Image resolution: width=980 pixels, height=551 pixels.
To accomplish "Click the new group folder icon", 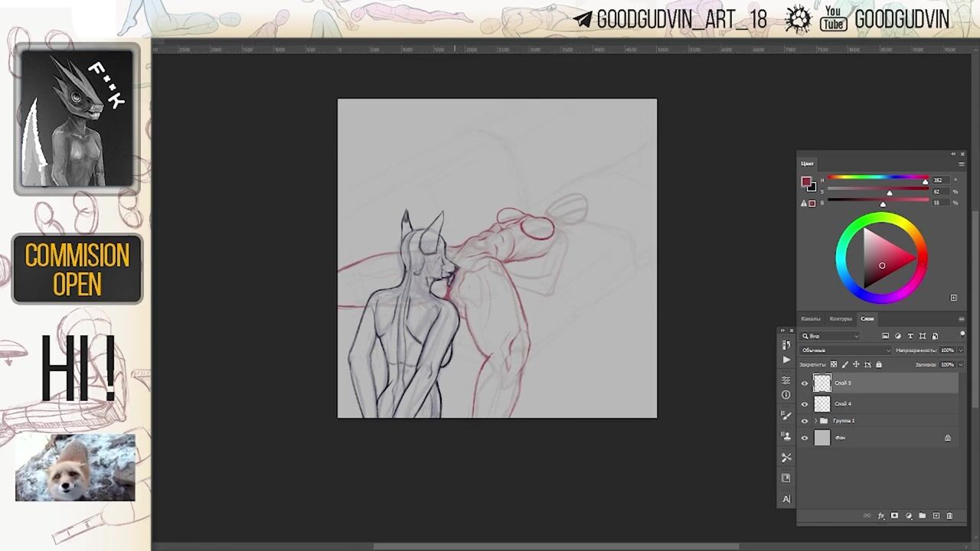I will [x=922, y=516].
